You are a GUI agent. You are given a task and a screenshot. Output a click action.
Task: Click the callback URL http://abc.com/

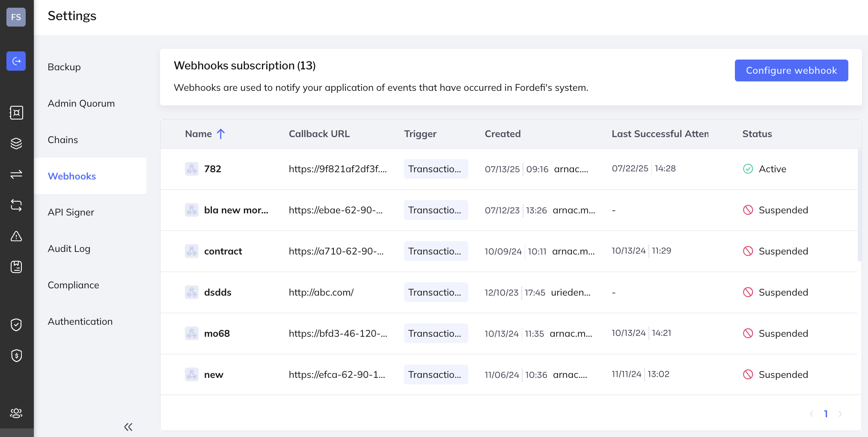[x=321, y=292]
